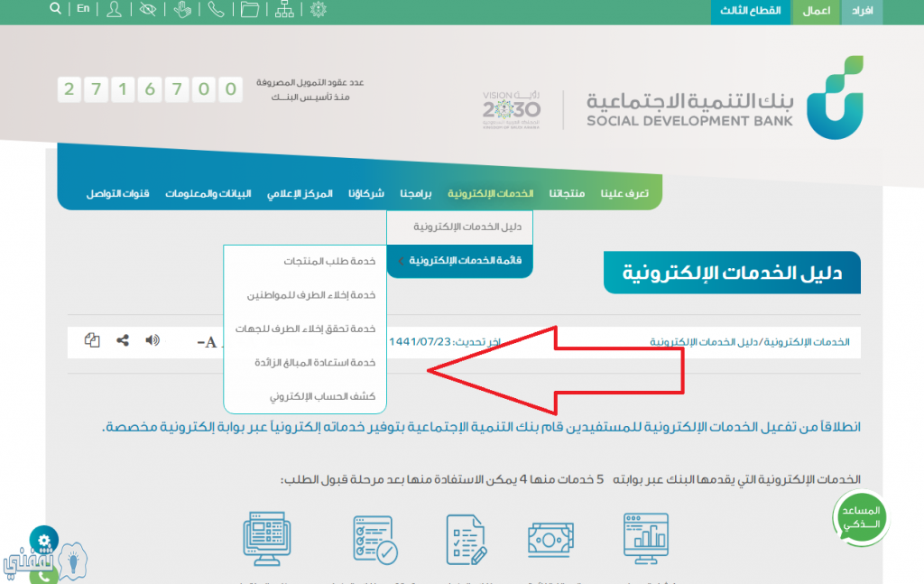Open the شركاؤنا menu
This screenshot has height=584, width=924.
[x=366, y=193]
